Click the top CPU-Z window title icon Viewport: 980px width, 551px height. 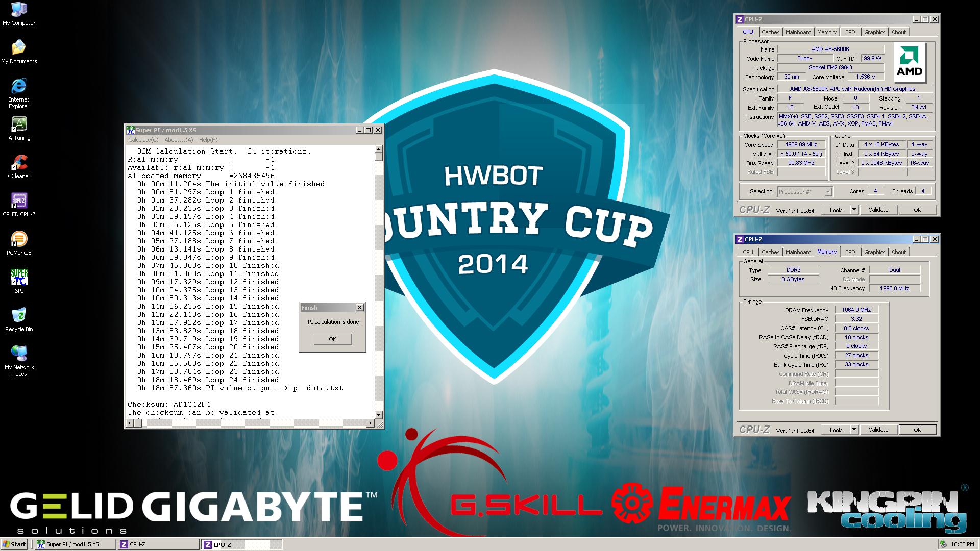(740, 19)
